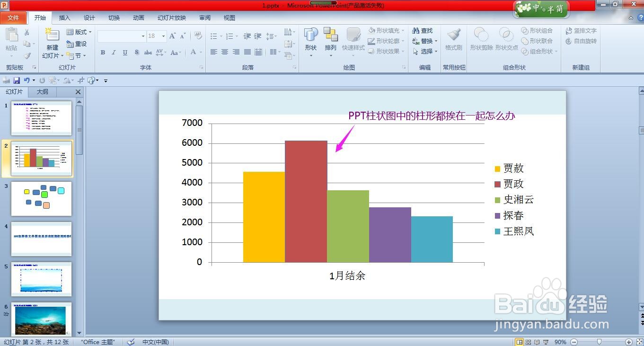
Task: Click the Increase Indent icon
Action: [258, 36]
